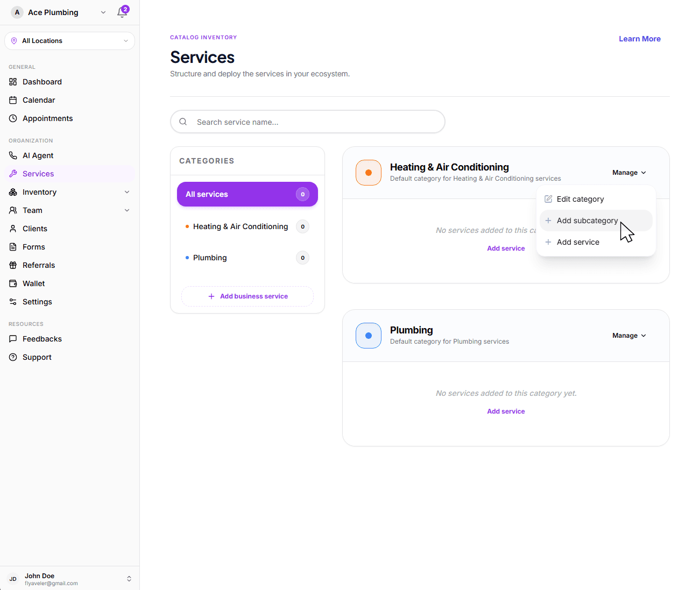Viewport: 700px width, 590px height.
Task: Open the Feedbacks message icon
Action: click(13, 339)
